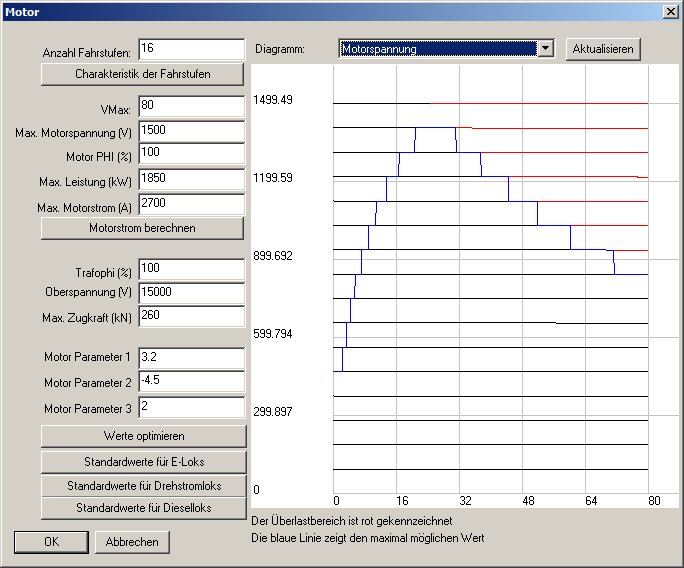The image size is (684, 568).
Task: Click the 899.692 axis label
Action: click(273, 256)
